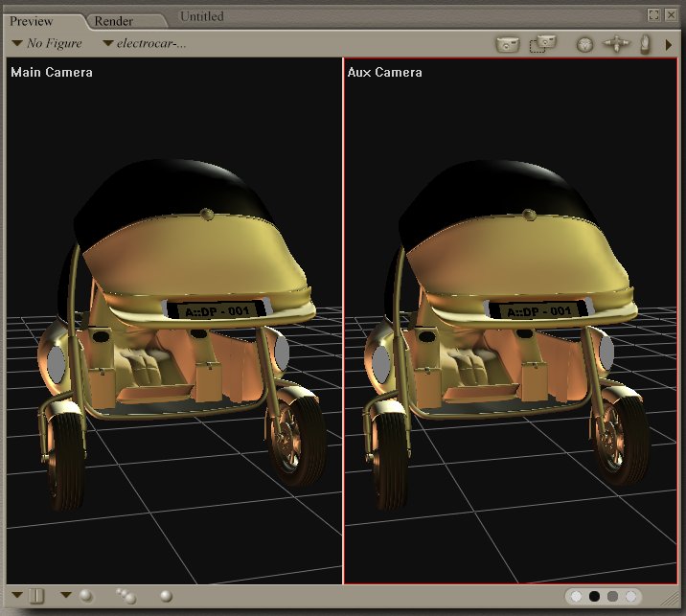
Task: Open the electrocar actor dropdown
Action: click(x=145, y=43)
